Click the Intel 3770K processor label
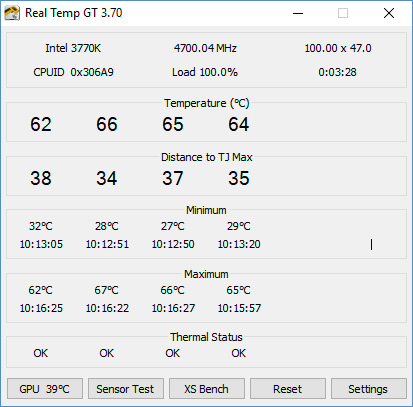 coord(73,48)
